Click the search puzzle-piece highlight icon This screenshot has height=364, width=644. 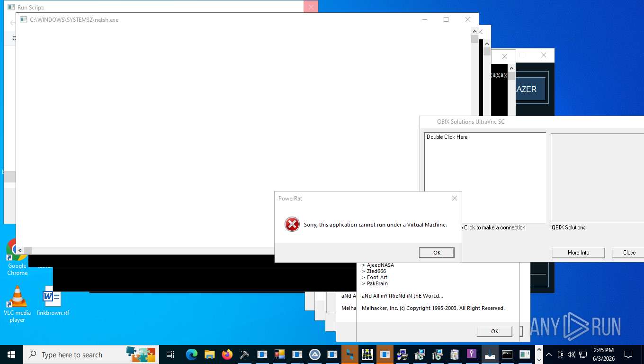141,354
